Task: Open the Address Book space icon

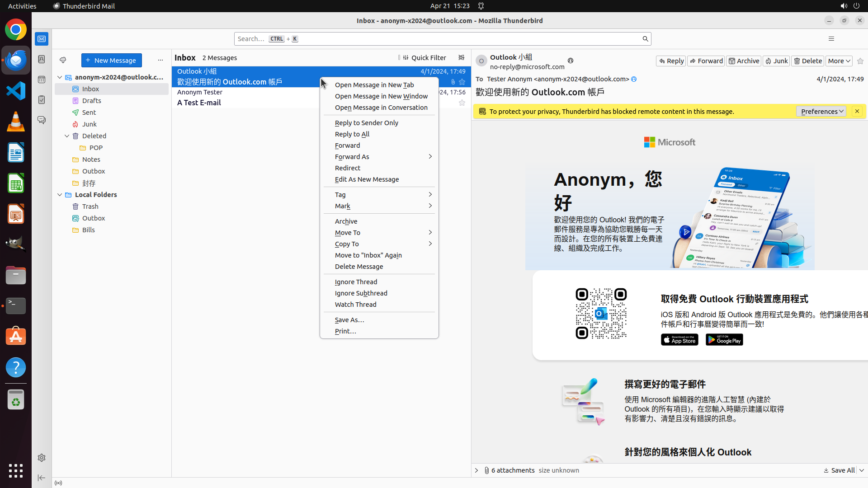Action: tap(42, 59)
